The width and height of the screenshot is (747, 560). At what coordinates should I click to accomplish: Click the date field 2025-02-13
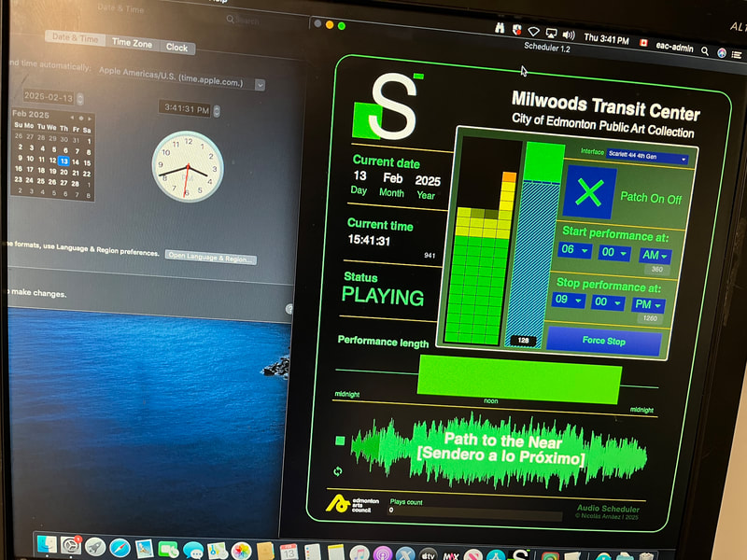(49, 97)
